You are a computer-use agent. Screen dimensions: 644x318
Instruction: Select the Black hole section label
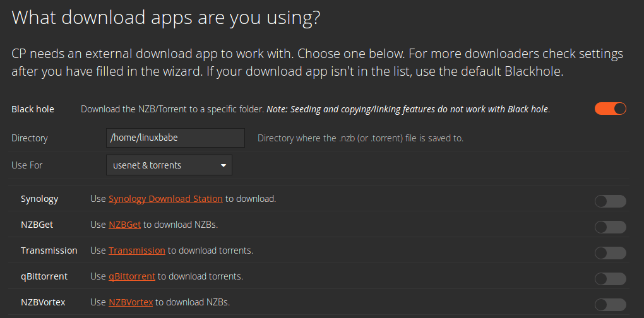pyautogui.click(x=33, y=109)
